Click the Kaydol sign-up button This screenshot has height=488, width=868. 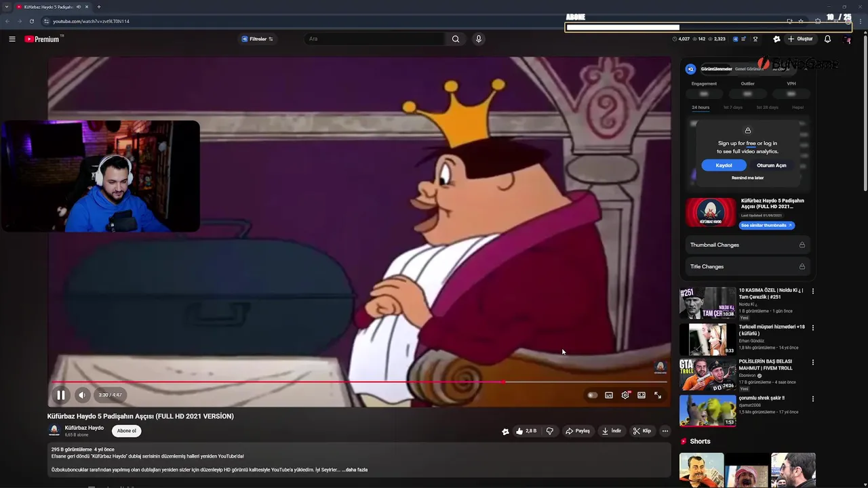coord(724,165)
